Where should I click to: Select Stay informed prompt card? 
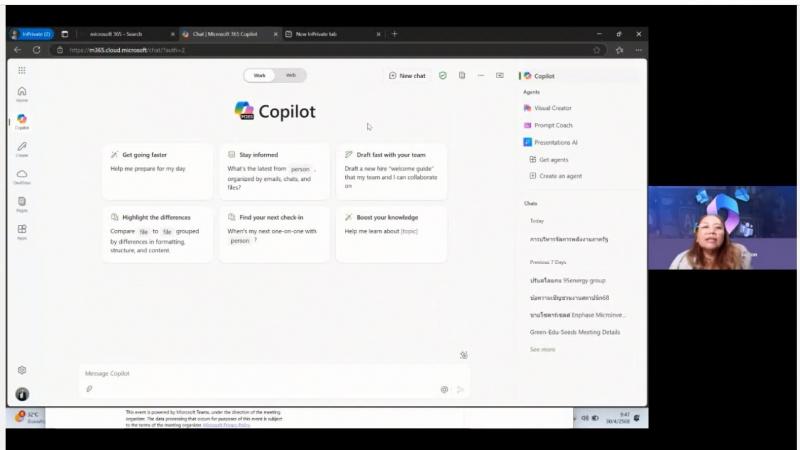pyautogui.click(x=274, y=171)
